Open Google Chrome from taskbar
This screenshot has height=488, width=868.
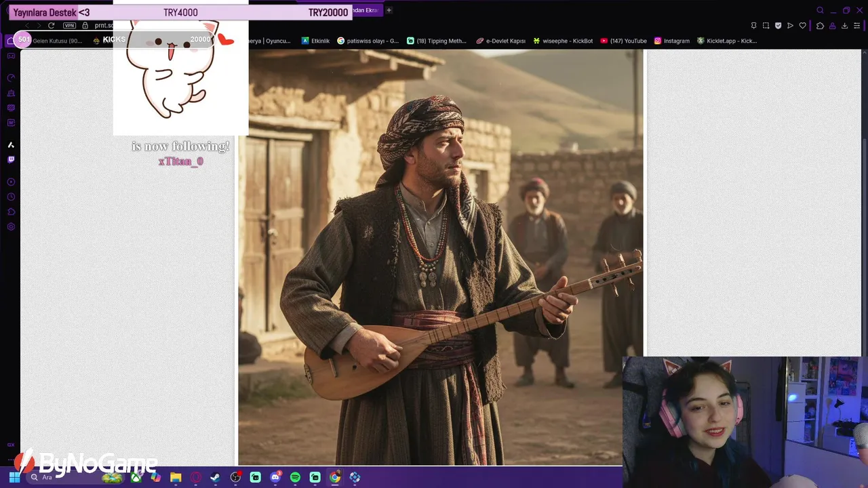pyautogui.click(x=335, y=477)
